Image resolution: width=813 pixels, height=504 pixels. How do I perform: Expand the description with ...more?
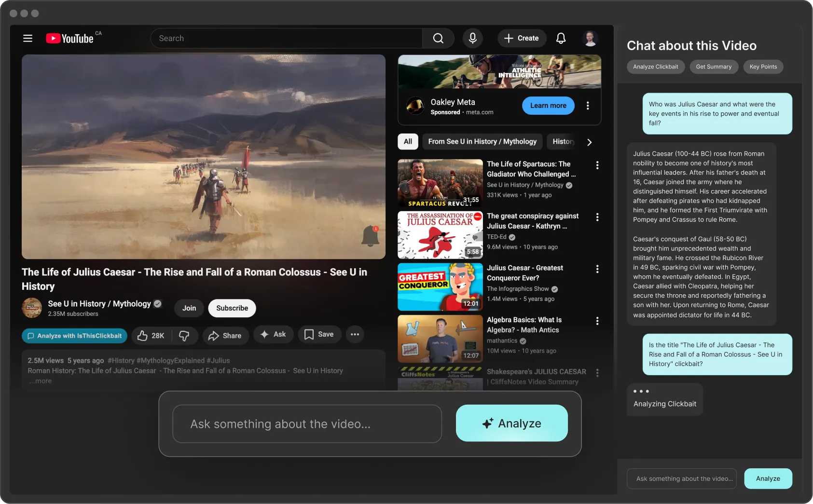pos(40,381)
